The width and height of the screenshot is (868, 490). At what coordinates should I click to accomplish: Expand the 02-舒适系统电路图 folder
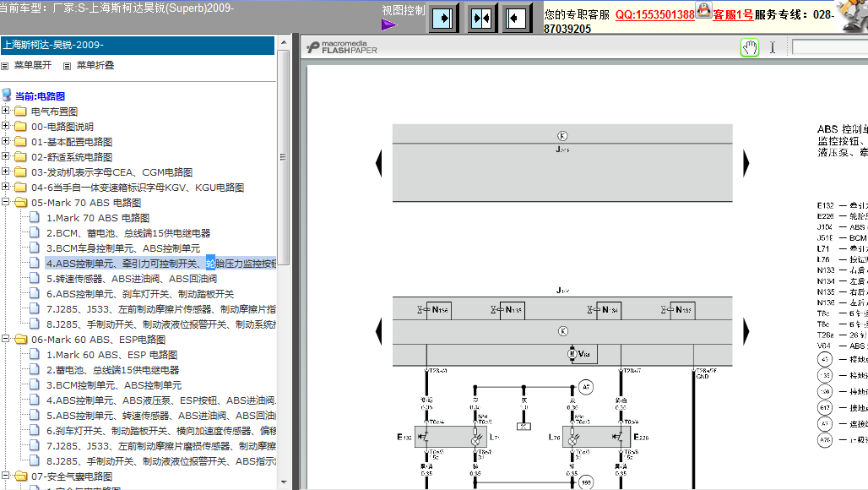click(5, 156)
